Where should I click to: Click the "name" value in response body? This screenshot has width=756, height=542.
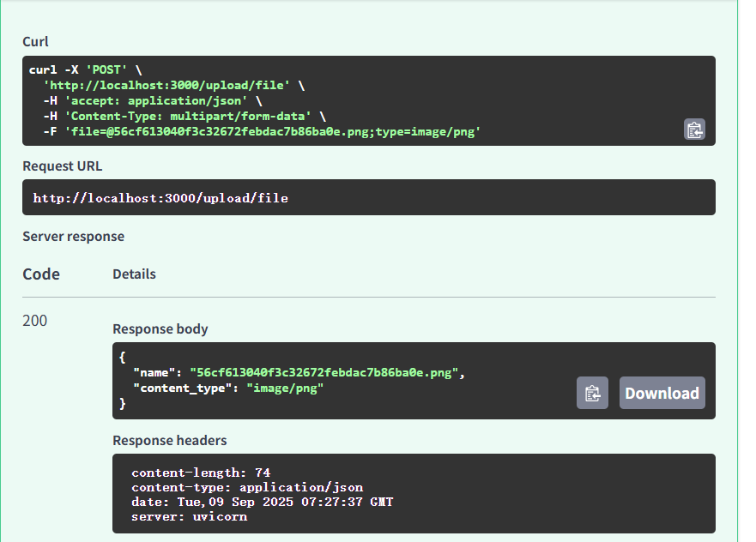(324, 372)
